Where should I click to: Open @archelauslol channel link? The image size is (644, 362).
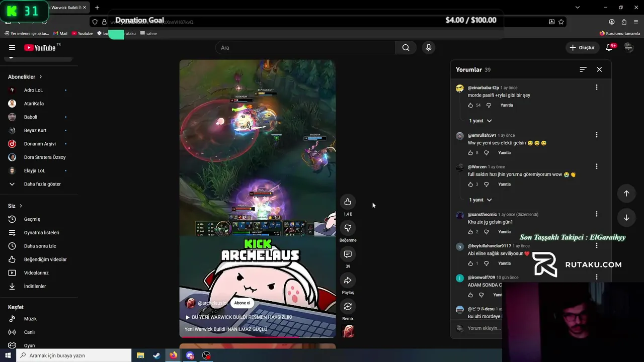(213, 303)
